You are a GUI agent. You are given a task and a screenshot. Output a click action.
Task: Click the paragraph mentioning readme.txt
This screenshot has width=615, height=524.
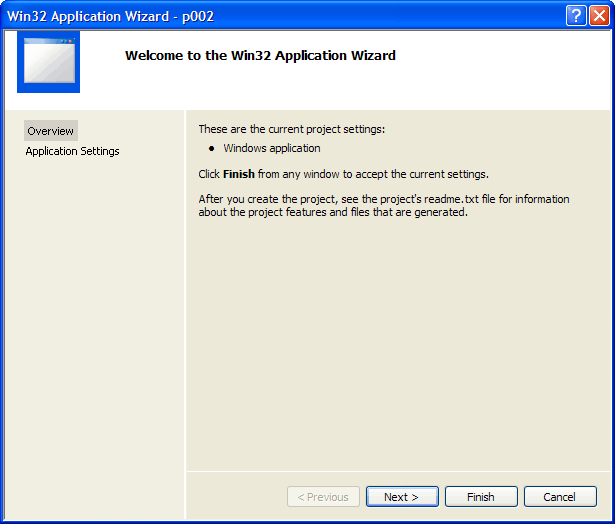click(x=383, y=205)
